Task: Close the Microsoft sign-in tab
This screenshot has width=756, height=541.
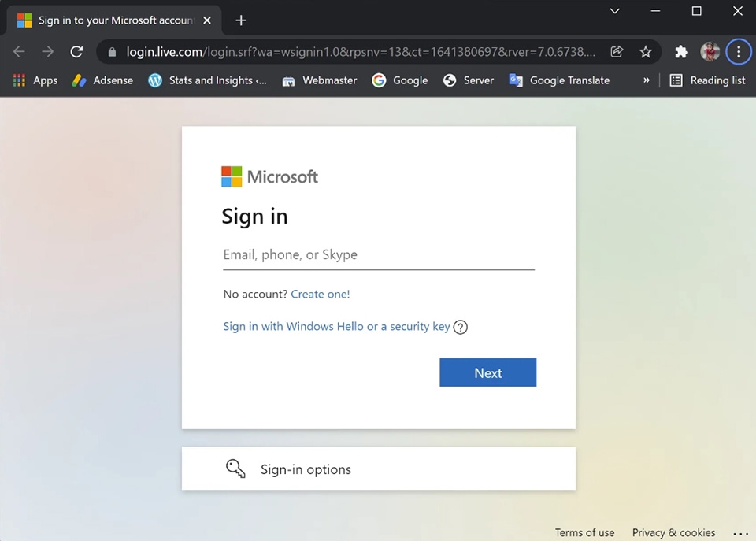Action: coord(207,20)
